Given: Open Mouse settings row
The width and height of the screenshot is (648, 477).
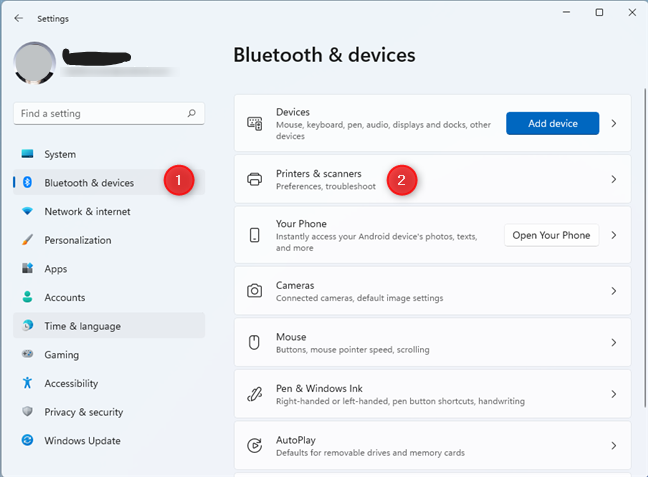Looking at the screenshot, I should coord(433,342).
